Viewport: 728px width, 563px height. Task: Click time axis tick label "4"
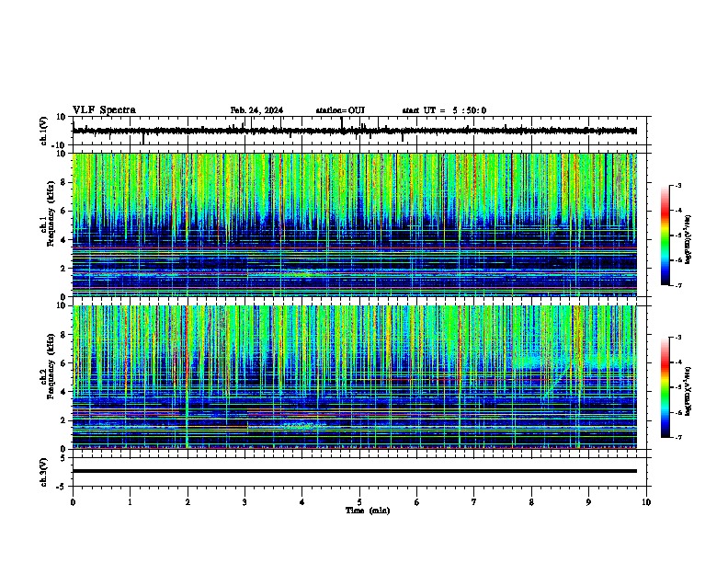point(302,502)
